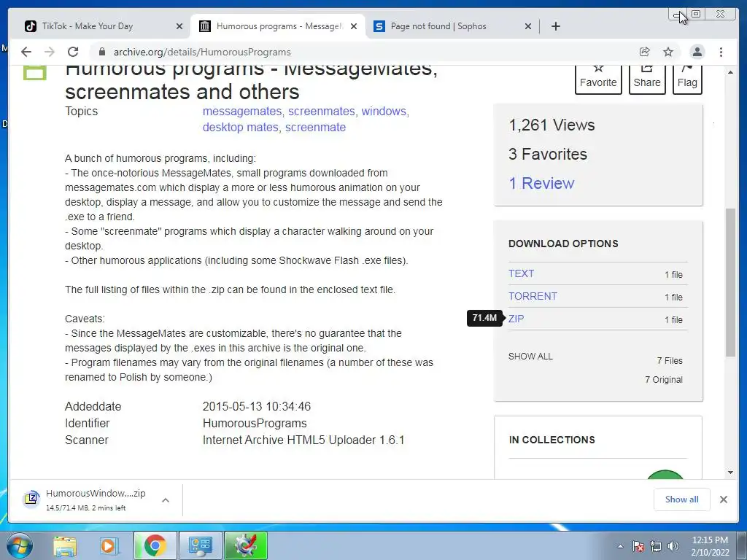The height and width of the screenshot is (560, 747).
Task: Click Show all downloads button
Action: [682, 499]
